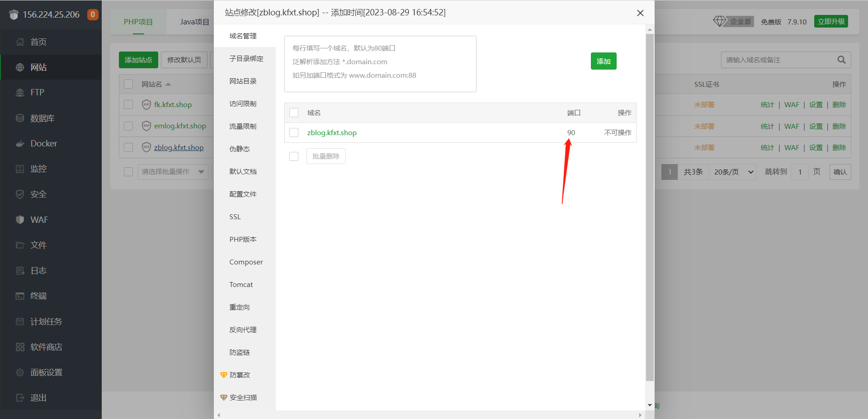Click the 立即升级 upgrade button

tap(831, 21)
